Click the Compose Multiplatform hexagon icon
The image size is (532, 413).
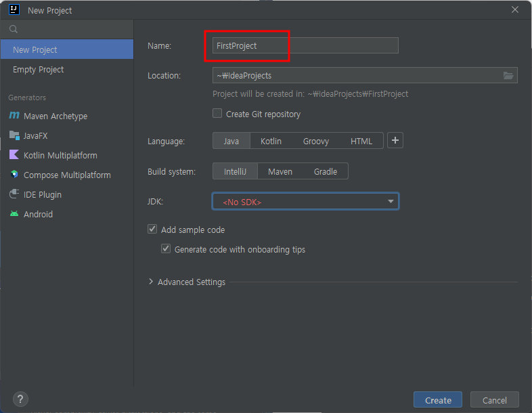tap(14, 175)
